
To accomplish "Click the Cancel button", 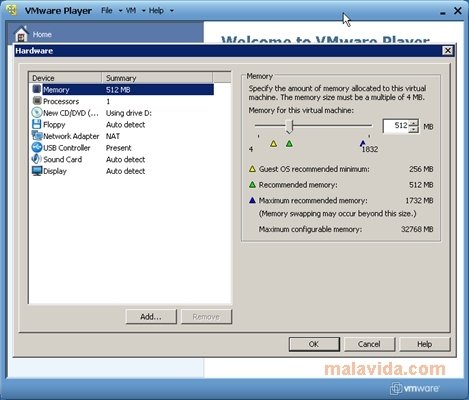I will 369,344.
